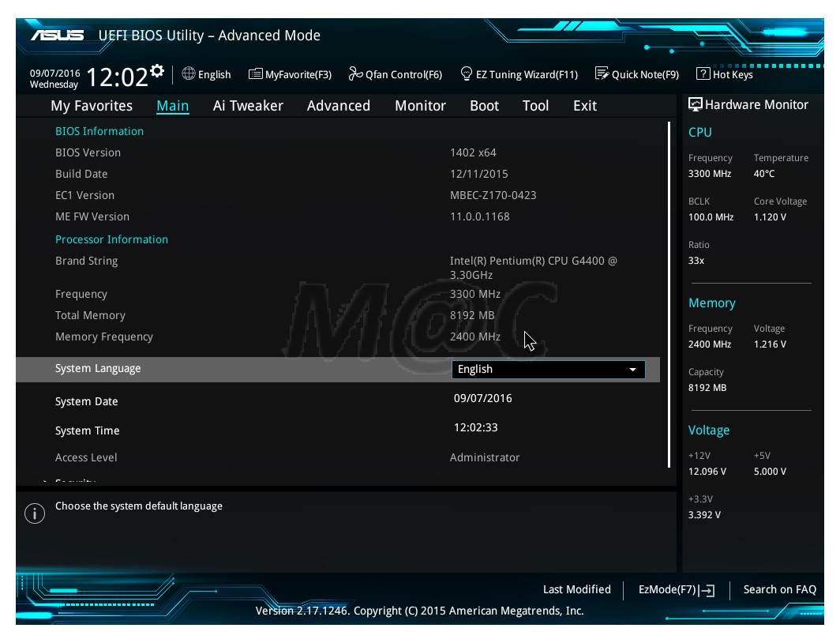
Task: Click EC1 Version value MBEC-Z170-0423
Action: (493, 196)
